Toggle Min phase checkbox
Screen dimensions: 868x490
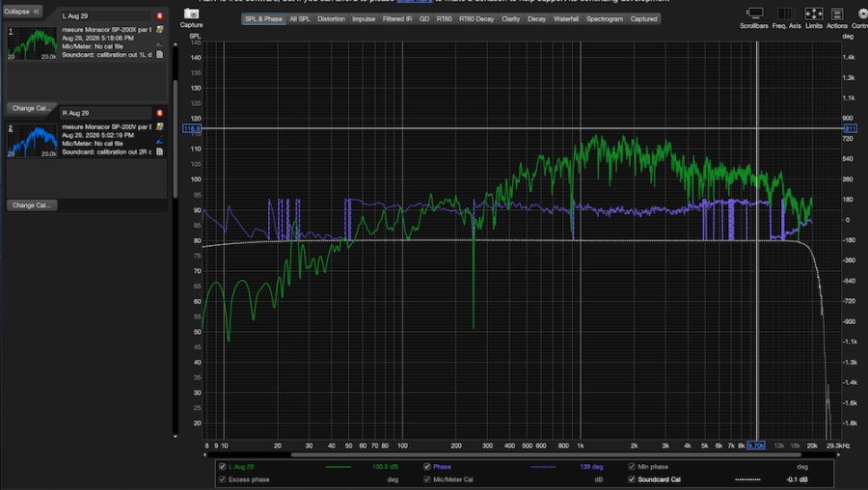[632, 467]
